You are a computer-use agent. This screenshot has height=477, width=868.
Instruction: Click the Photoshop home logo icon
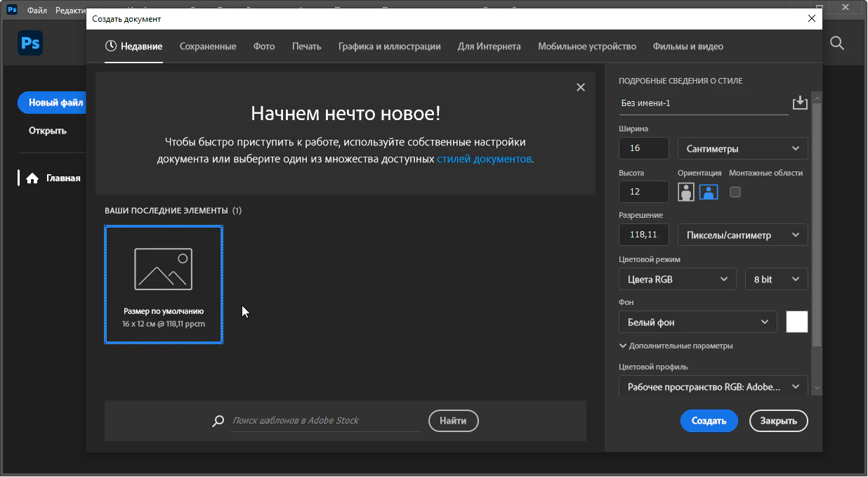click(x=30, y=44)
